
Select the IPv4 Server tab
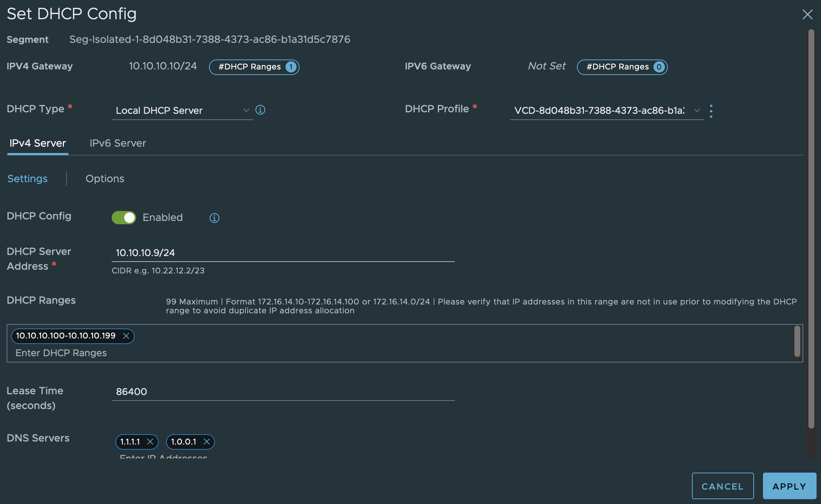(38, 143)
